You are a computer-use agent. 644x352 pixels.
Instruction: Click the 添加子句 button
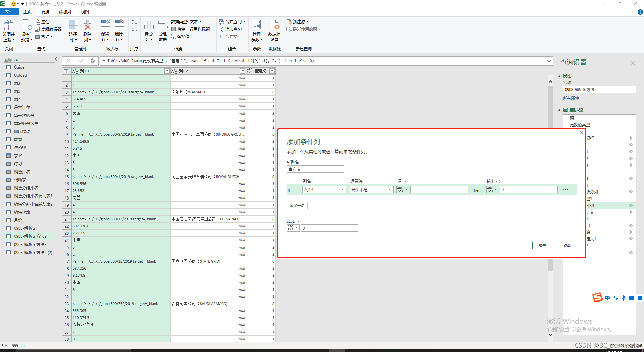(x=297, y=206)
